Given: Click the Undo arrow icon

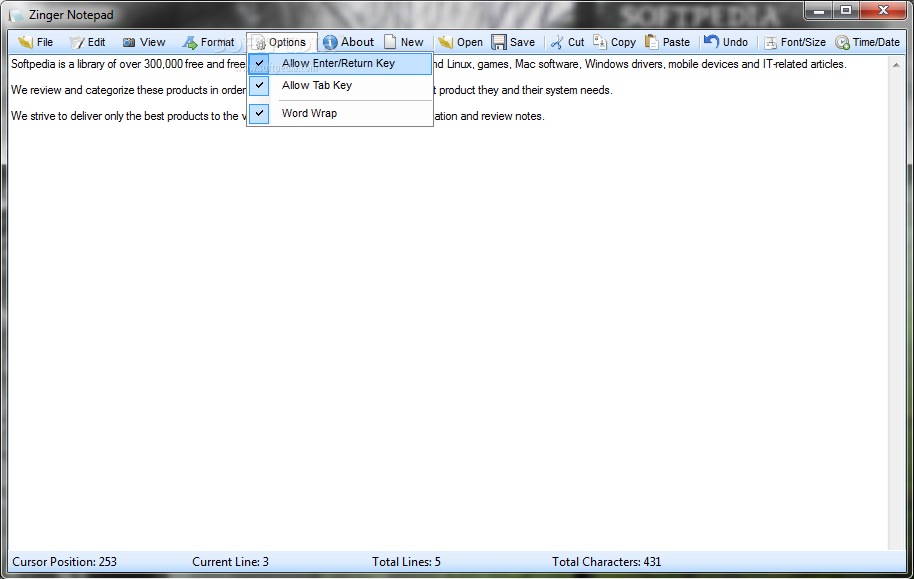Looking at the screenshot, I should click(711, 41).
